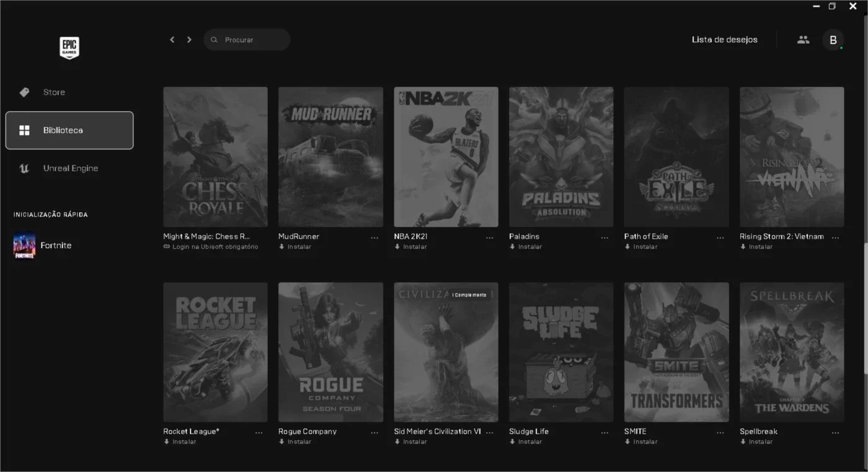Click Login na Ubisoft obrigatório
The width and height of the screenshot is (868, 472).
215,247
